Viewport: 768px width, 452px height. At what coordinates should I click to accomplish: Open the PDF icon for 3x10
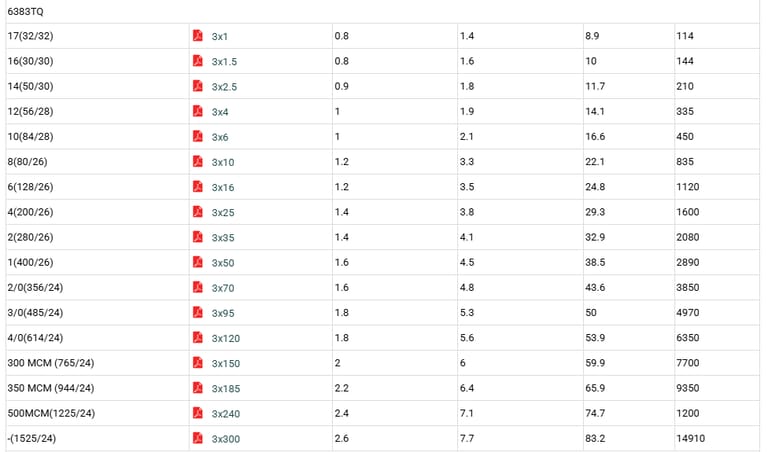coord(198,162)
